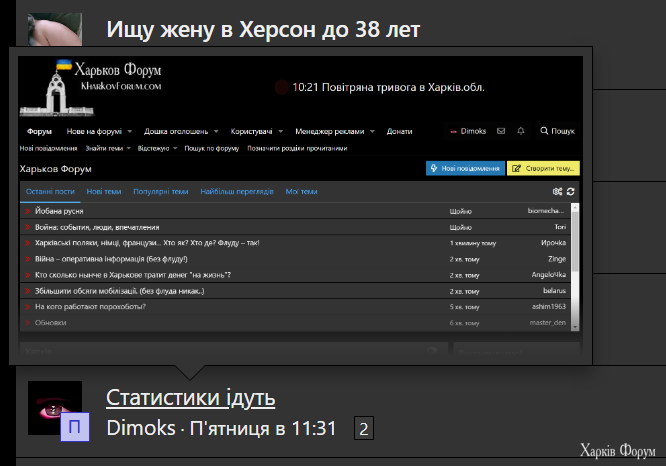Screen dimensions: 666x466
Task: Open the Донати menu item
Action: tap(399, 131)
